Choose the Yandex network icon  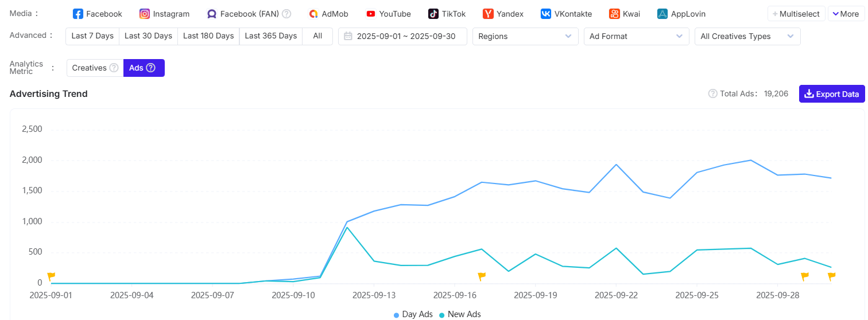click(x=489, y=14)
